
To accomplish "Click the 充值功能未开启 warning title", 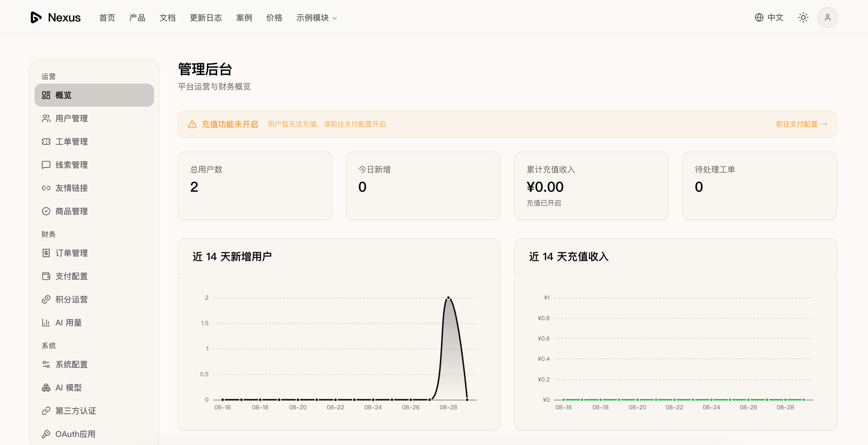I will (230, 124).
